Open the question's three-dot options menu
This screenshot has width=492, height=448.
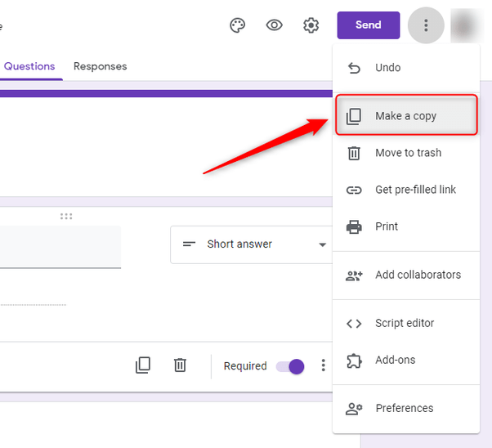click(x=323, y=365)
